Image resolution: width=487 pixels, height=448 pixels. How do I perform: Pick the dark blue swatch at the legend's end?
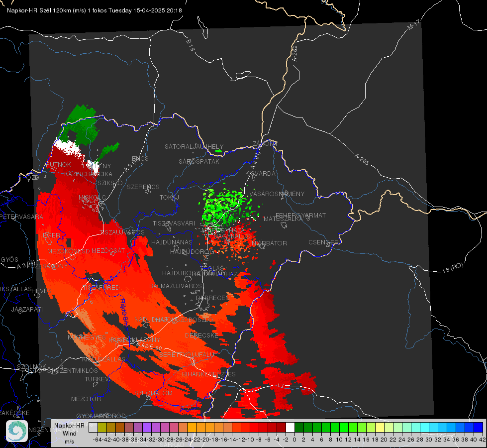(x=479, y=427)
